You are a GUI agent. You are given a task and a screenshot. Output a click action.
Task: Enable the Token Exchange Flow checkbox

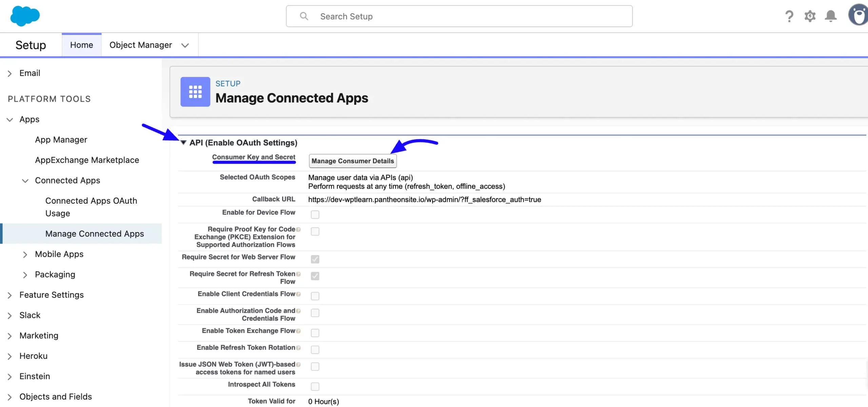(315, 333)
